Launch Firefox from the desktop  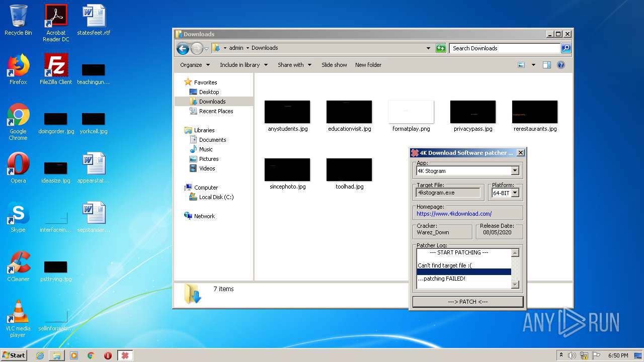point(18,69)
